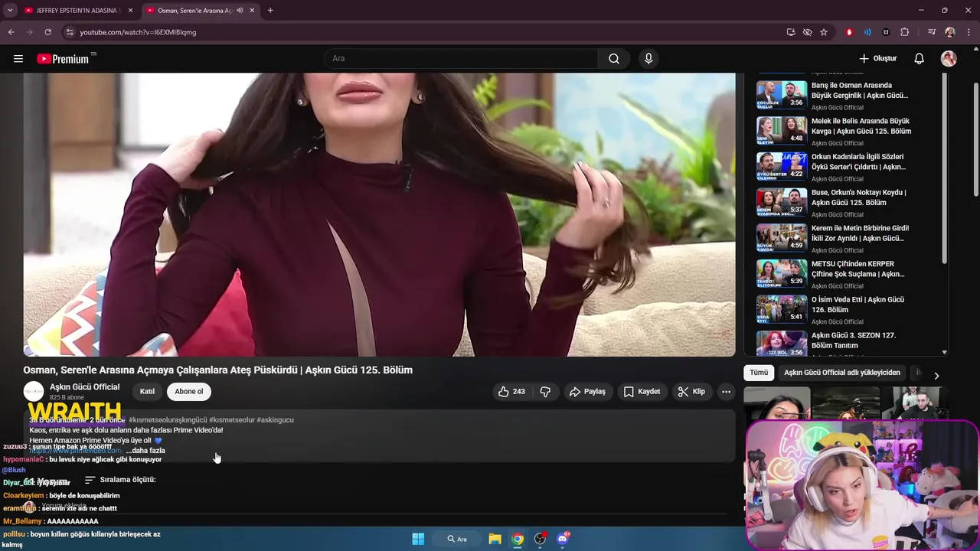Image resolution: width=980 pixels, height=551 pixels.
Task: Open the Extensions puzzle menu
Action: (905, 32)
